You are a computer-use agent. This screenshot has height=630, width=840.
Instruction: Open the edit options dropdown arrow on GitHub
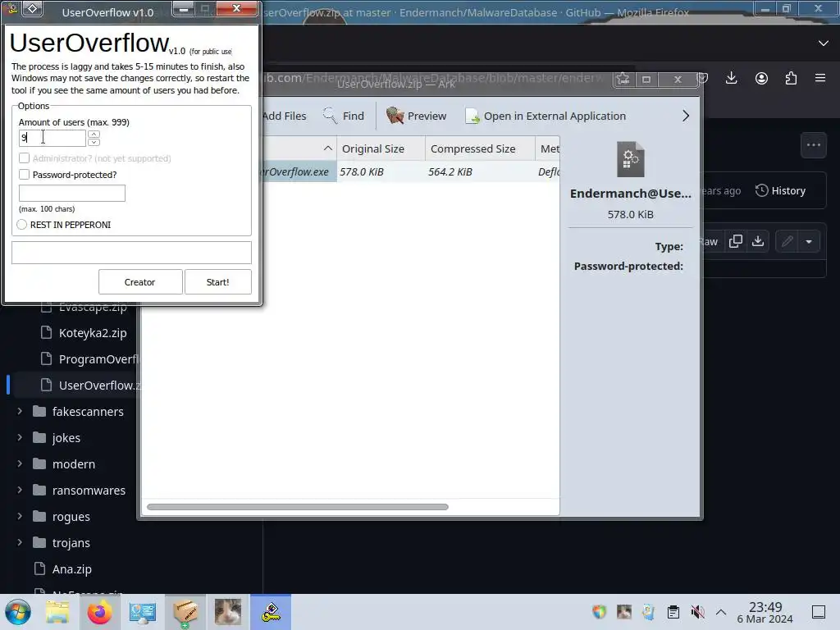[809, 242]
